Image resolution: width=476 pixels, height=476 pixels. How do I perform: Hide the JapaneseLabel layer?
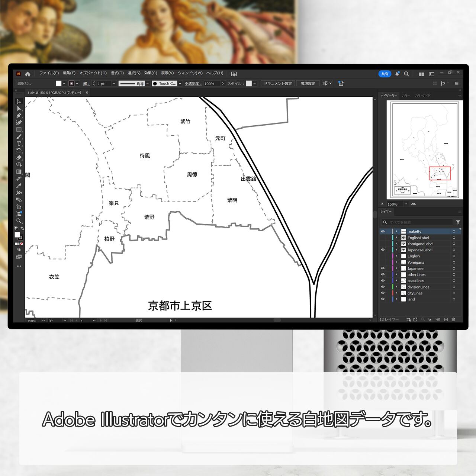(x=383, y=250)
